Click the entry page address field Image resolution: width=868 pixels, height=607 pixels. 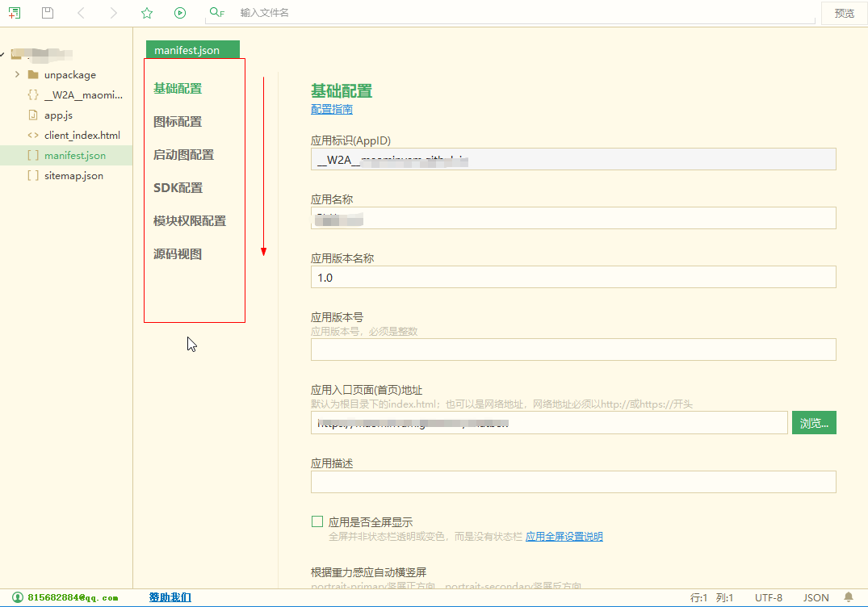tap(549, 423)
